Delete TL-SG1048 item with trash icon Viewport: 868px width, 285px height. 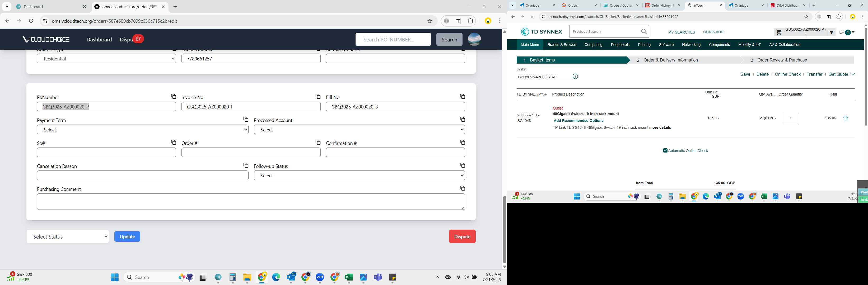coord(845,118)
